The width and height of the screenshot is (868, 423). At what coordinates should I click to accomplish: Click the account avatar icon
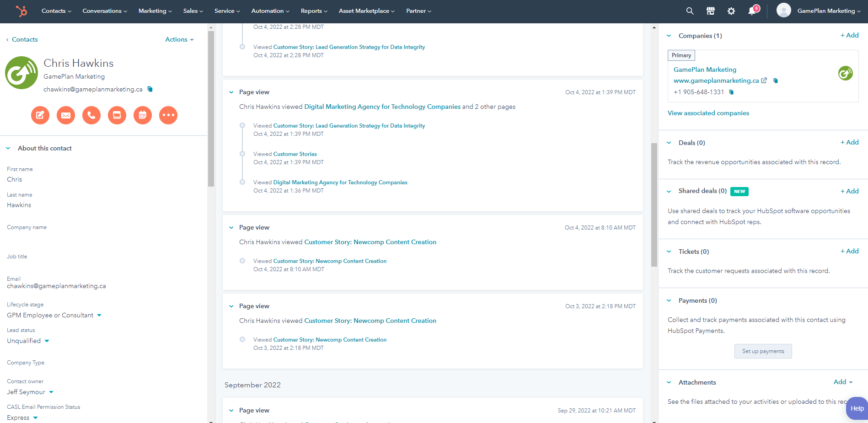pos(783,11)
